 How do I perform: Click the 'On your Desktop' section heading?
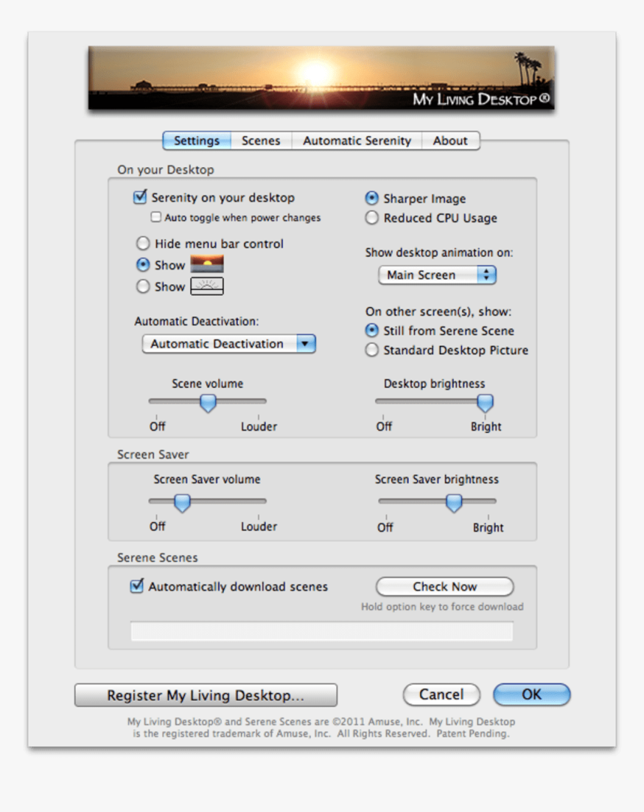(165, 169)
